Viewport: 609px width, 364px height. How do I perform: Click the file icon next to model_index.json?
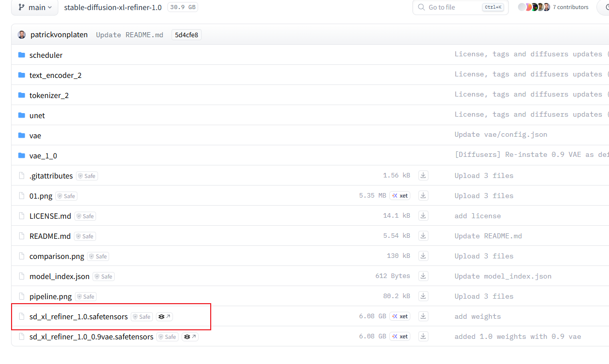tap(22, 276)
